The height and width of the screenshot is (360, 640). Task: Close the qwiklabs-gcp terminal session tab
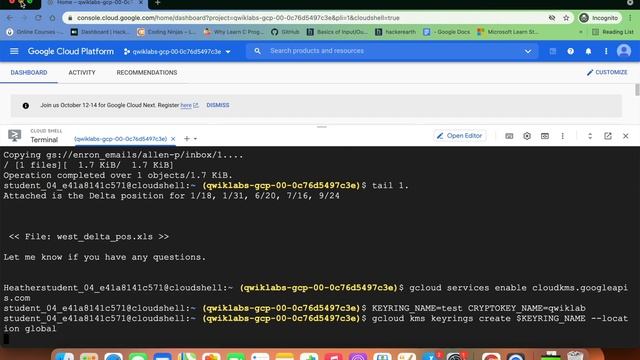pos(173,139)
